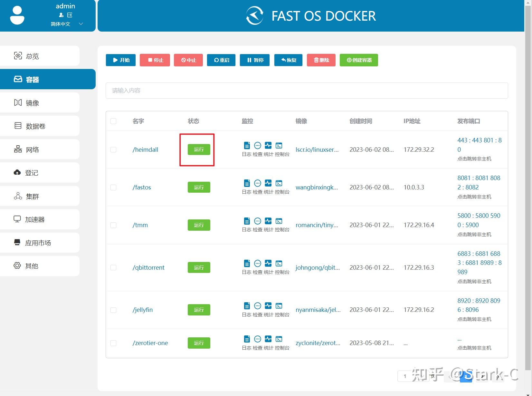
Task: Follow 点击跳转非主机 link for /fastos
Action: [474, 197]
